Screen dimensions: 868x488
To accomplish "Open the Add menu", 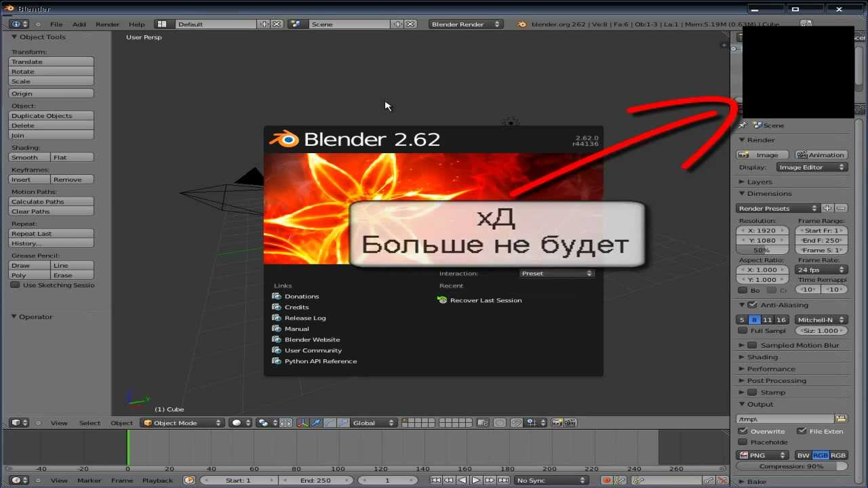I will (x=79, y=24).
